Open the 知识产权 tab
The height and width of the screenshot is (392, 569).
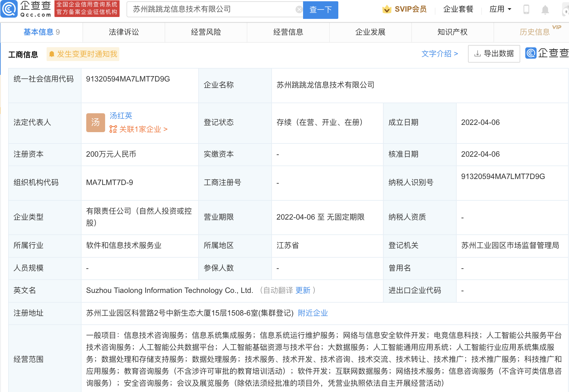click(452, 32)
